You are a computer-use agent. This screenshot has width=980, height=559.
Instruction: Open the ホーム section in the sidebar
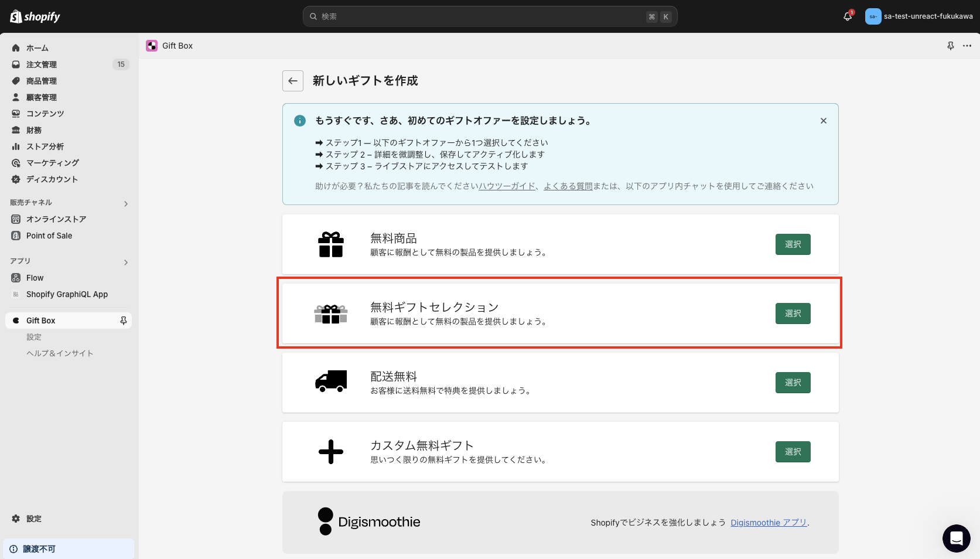[x=37, y=47]
